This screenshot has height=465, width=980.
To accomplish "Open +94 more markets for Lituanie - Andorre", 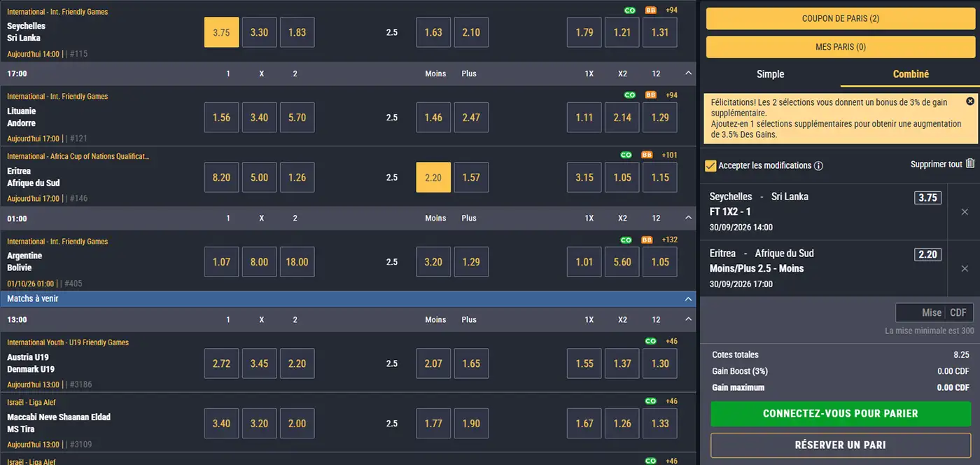I will point(671,95).
